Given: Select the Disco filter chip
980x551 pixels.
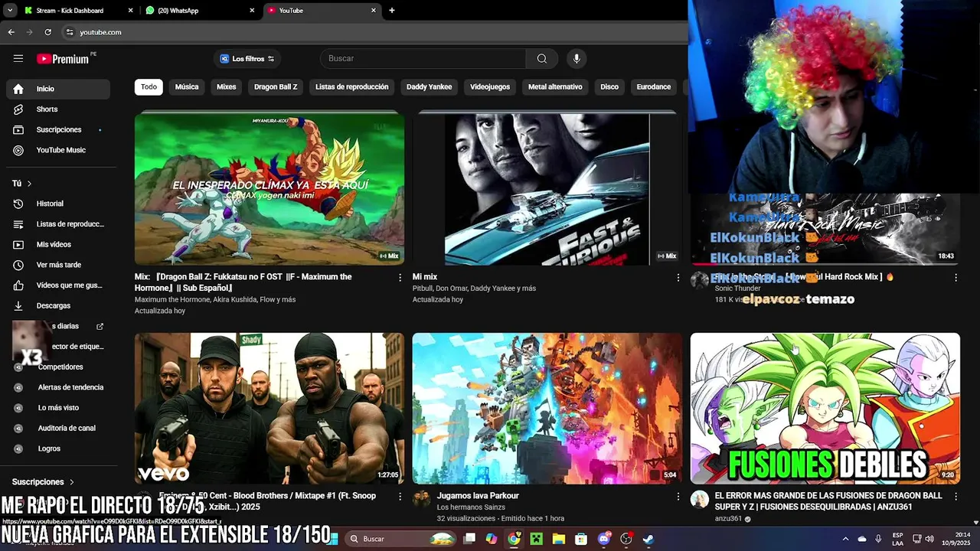Looking at the screenshot, I should point(609,87).
